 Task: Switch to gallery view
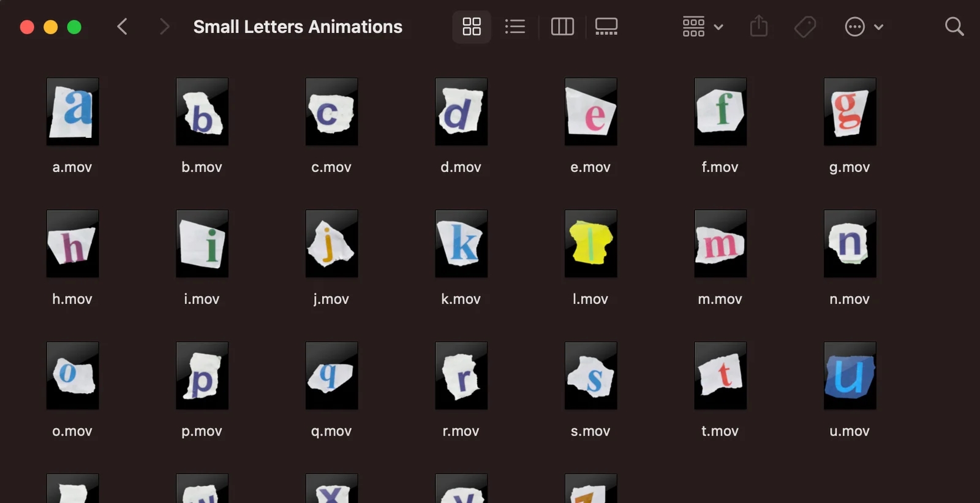(x=606, y=27)
